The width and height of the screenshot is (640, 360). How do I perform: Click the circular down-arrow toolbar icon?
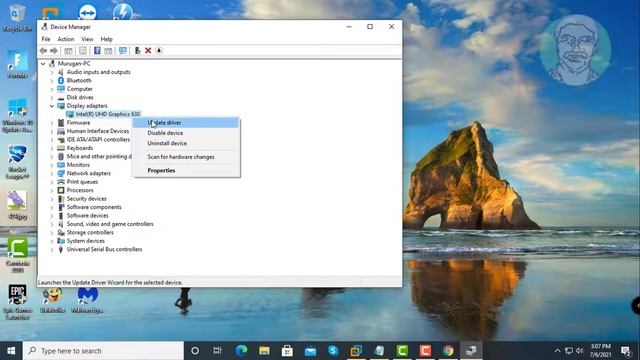coord(159,51)
